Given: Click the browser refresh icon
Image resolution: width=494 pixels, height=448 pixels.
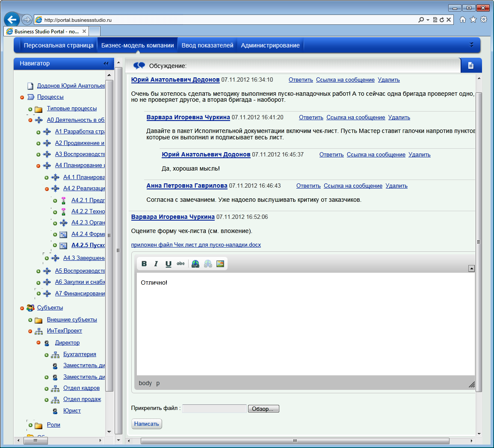Looking at the screenshot, I should coord(442,20).
